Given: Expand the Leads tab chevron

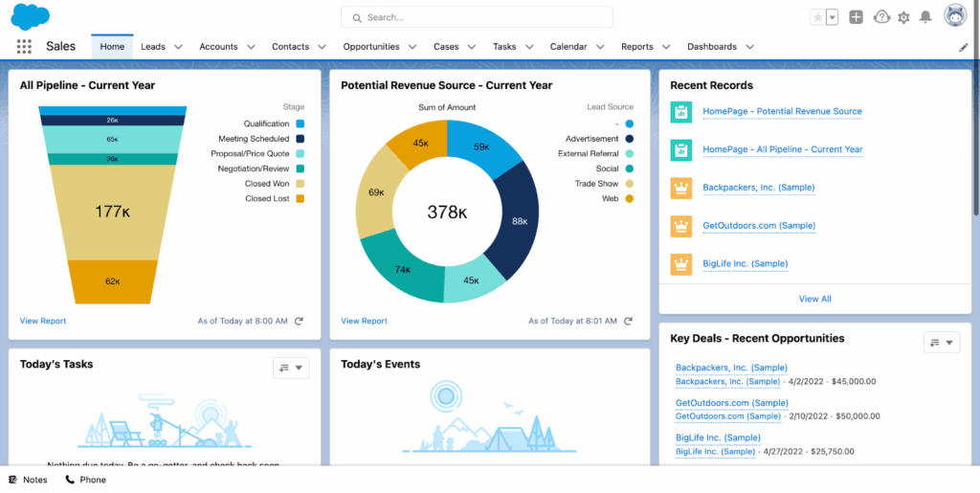Looking at the screenshot, I should coord(178,47).
